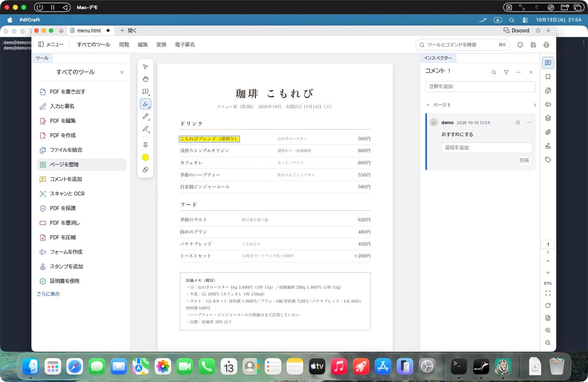Open the tags panel icon
Image resolution: width=588 pixels, height=382 pixels.
(548, 160)
